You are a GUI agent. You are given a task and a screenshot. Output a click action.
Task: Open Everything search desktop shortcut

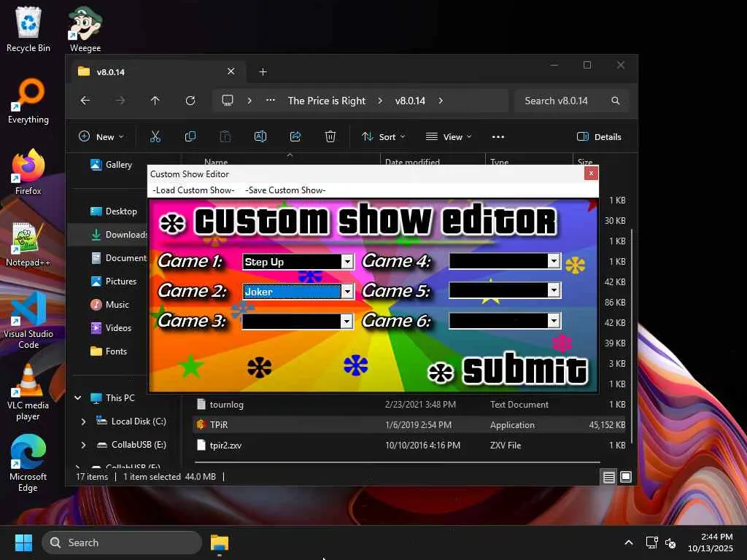coord(28,101)
